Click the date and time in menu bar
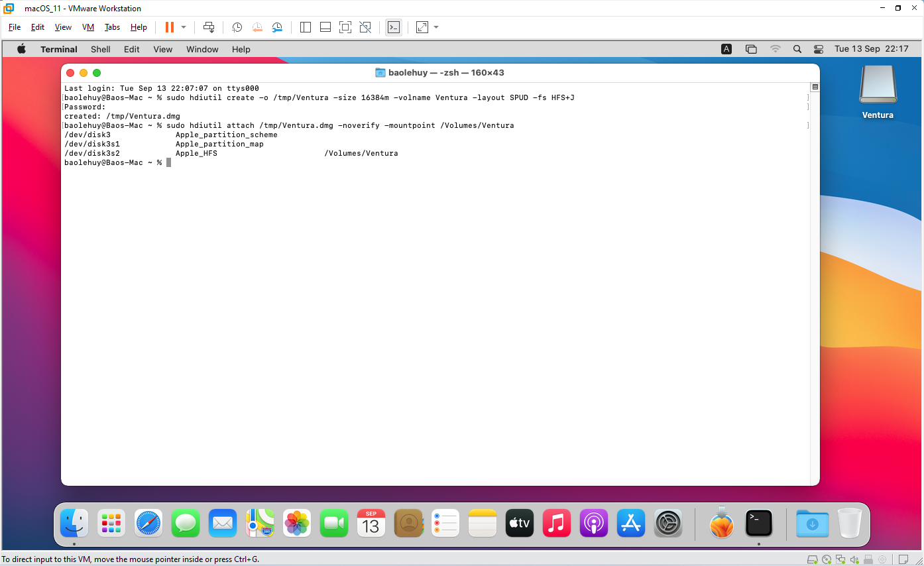This screenshot has height=566, width=924. click(872, 49)
